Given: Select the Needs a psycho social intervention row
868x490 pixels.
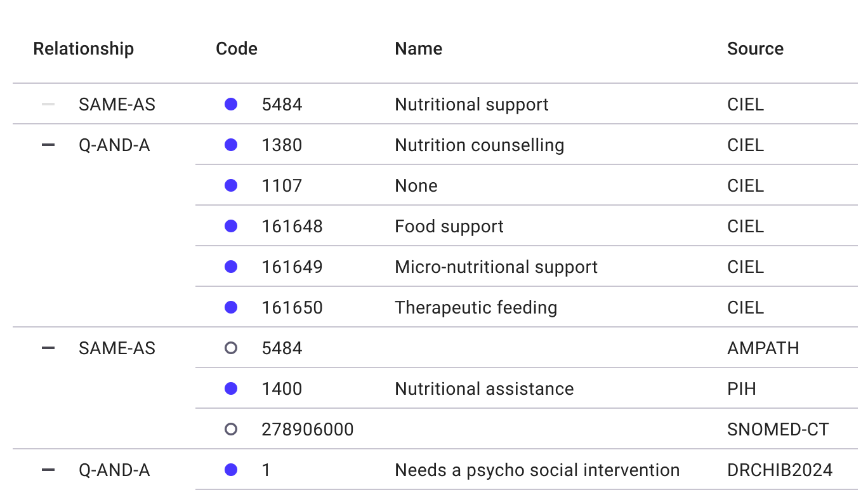Looking at the screenshot, I should (537, 470).
